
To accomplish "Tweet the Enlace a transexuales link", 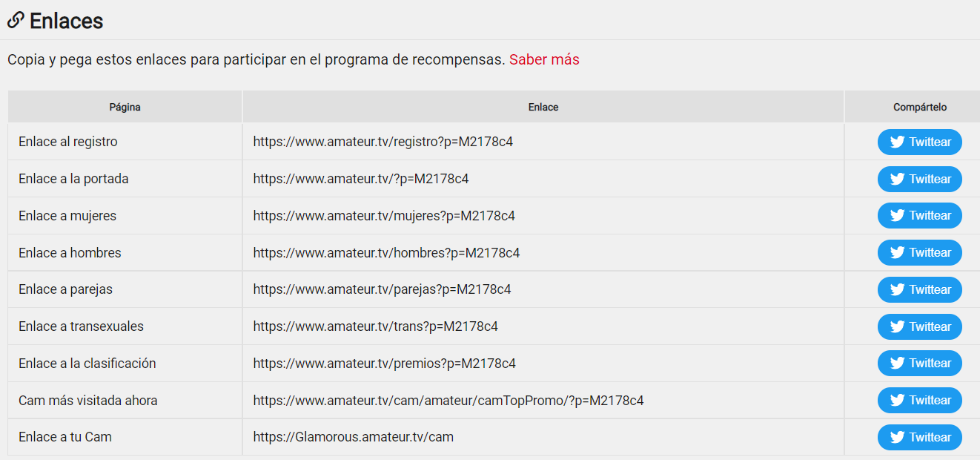I will coord(919,326).
